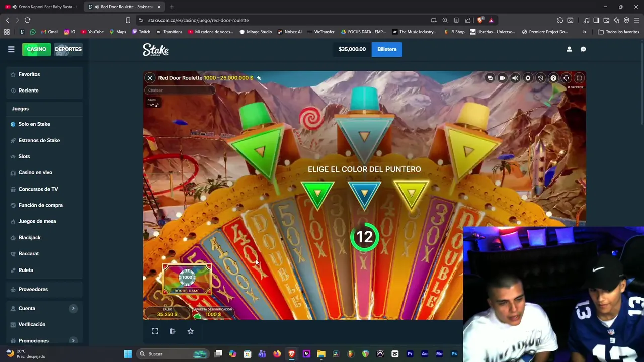
Task: Open Estrenos de Stake
Action: pyautogui.click(x=44, y=140)
